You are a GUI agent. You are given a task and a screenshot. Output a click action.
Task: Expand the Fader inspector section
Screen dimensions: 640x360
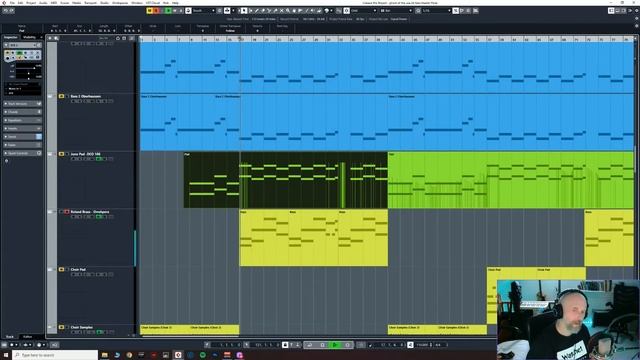[x=22, y=144]
